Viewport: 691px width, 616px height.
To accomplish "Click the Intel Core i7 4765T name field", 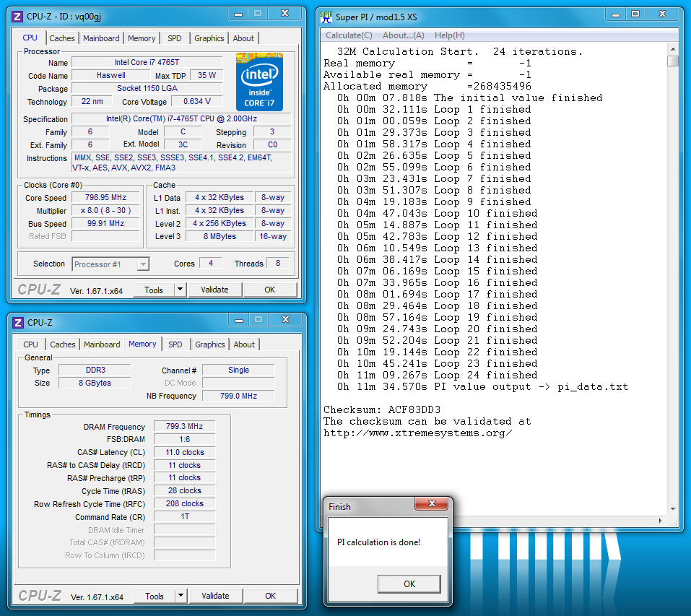I will (x=147, y=62).
